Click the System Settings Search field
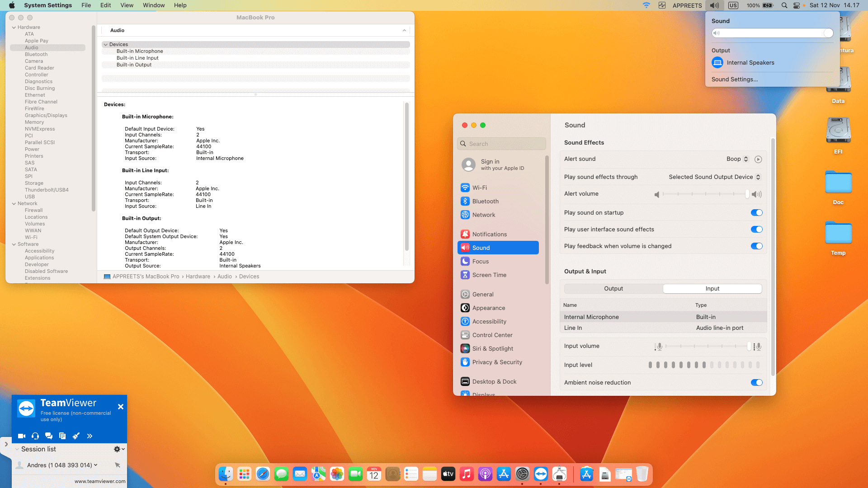This screenshot has height=488, width=868. [x=501, y=144]
